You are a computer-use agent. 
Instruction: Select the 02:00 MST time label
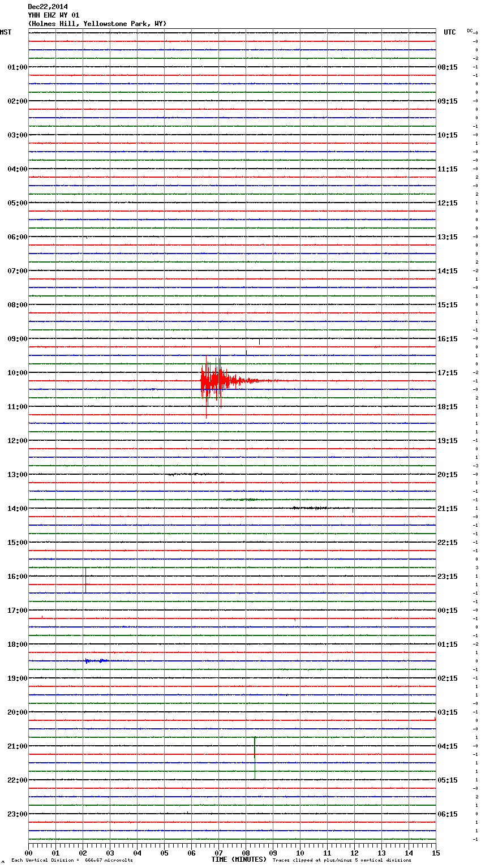tap(18, 101)
